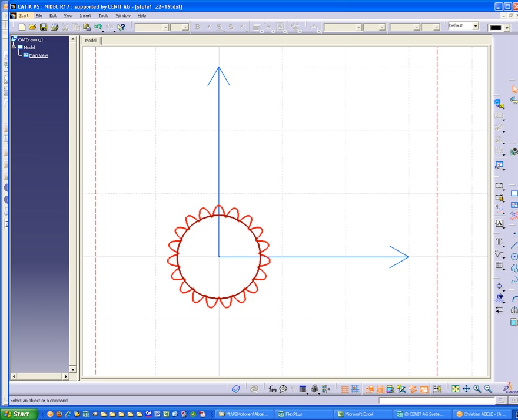This screenshot has width=518, height=420.
Task: Click the Update swirl icon
Action: (254, 389)
